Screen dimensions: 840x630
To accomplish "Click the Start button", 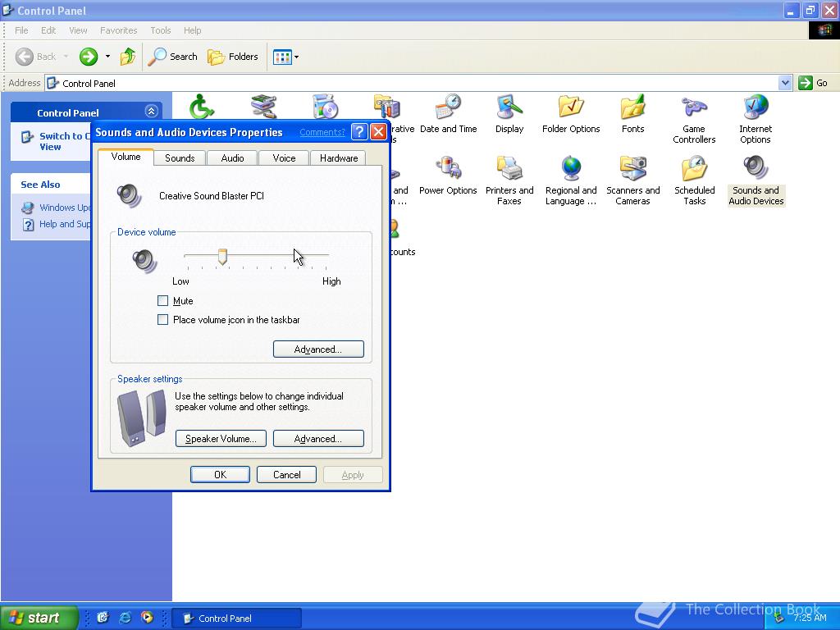I will click(39, 618).
